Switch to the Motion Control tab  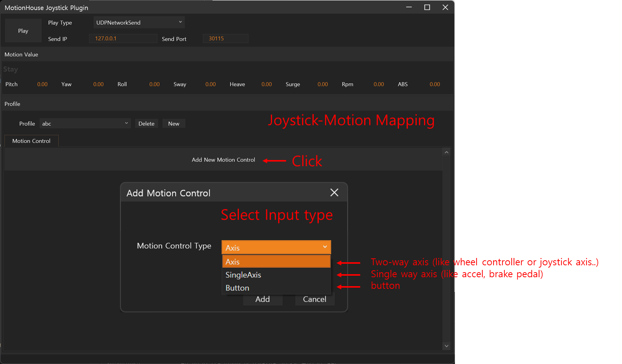click(31, 141)
